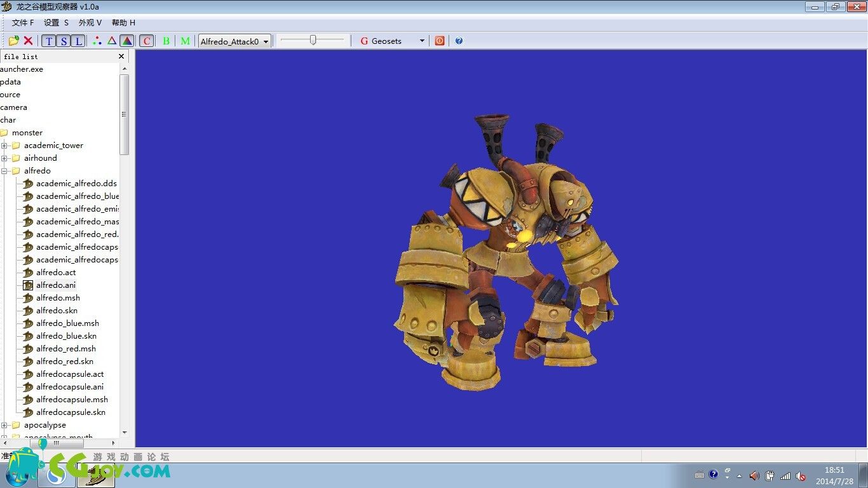Click the volume speaker tray icon
The height and width of the screenshot is (488, 868).
pyautogui.click(x=754, y=475)
